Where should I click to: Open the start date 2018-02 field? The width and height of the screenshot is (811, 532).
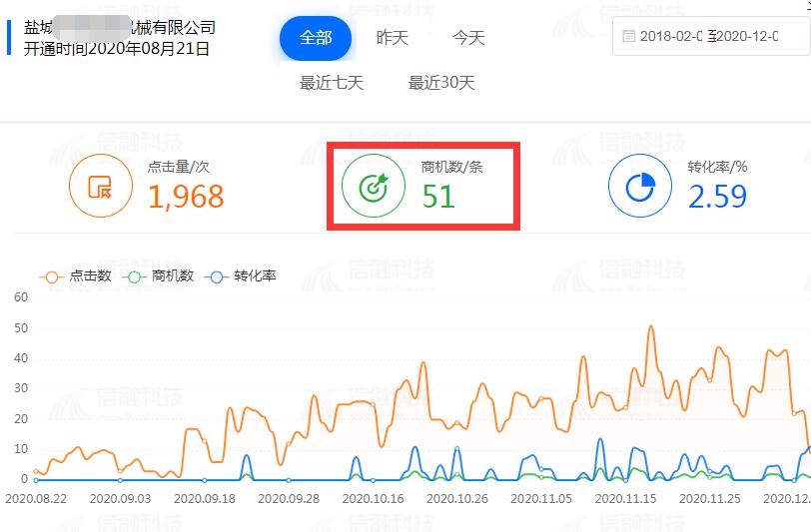[x=674, y=36]
